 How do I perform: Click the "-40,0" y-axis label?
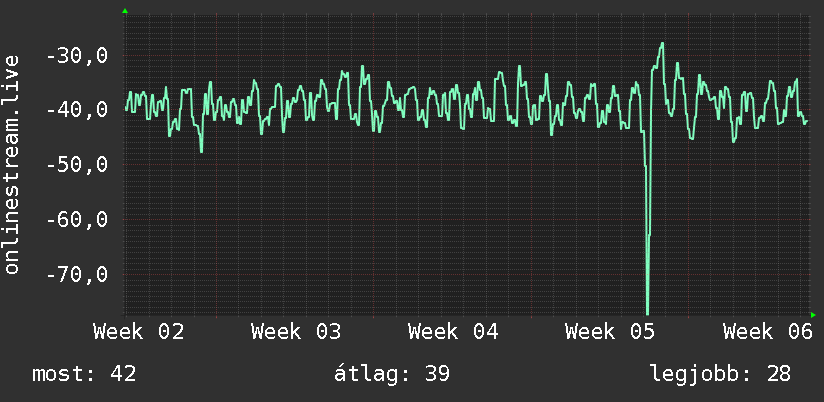pos(77,110)
